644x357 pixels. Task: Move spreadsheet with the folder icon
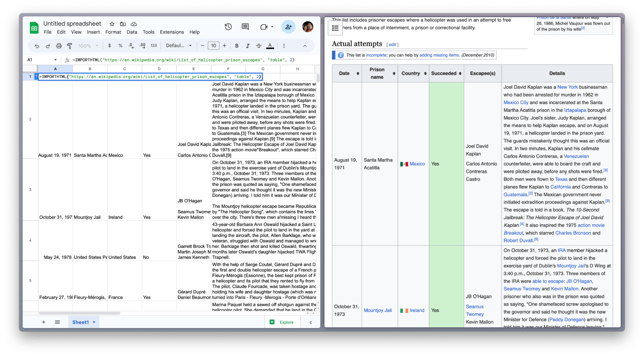click(123, 24)
